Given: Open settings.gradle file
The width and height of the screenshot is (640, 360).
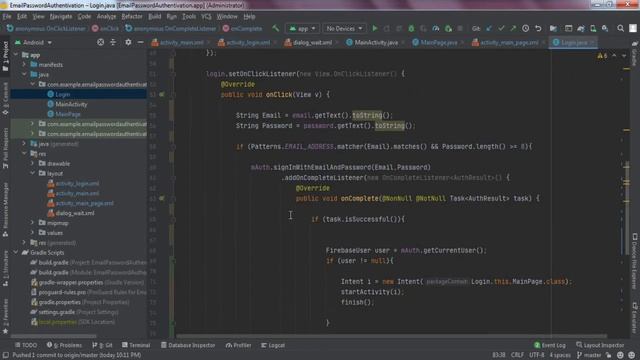Looking at the screenshot, I should pos(74,312).
